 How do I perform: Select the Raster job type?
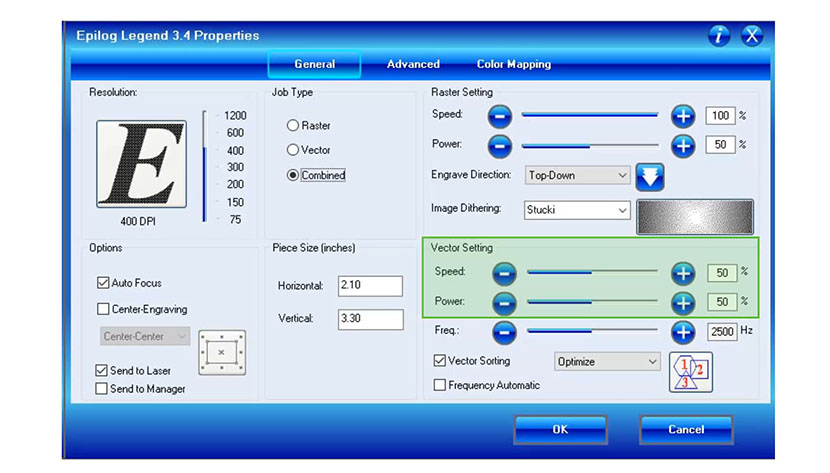[293, 126]
